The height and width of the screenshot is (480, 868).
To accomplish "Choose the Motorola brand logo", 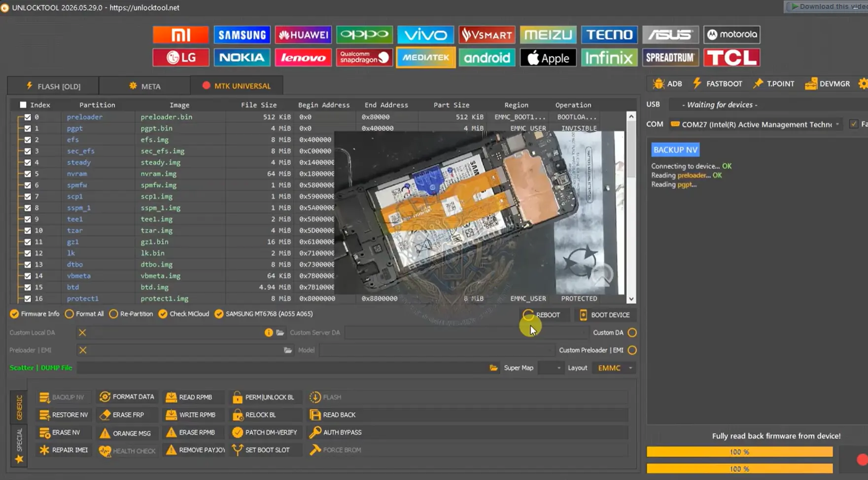I will tap(731, 35).
